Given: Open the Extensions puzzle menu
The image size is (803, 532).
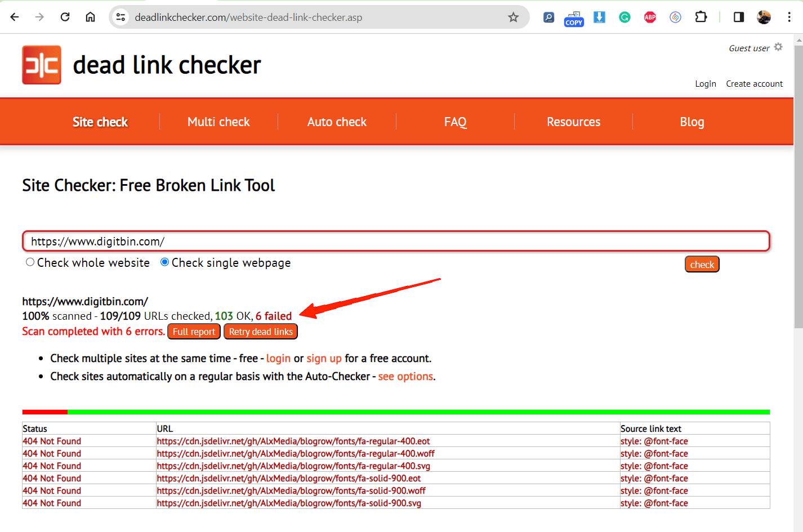Looking at the screenshot, I should (x=701, y=17).
